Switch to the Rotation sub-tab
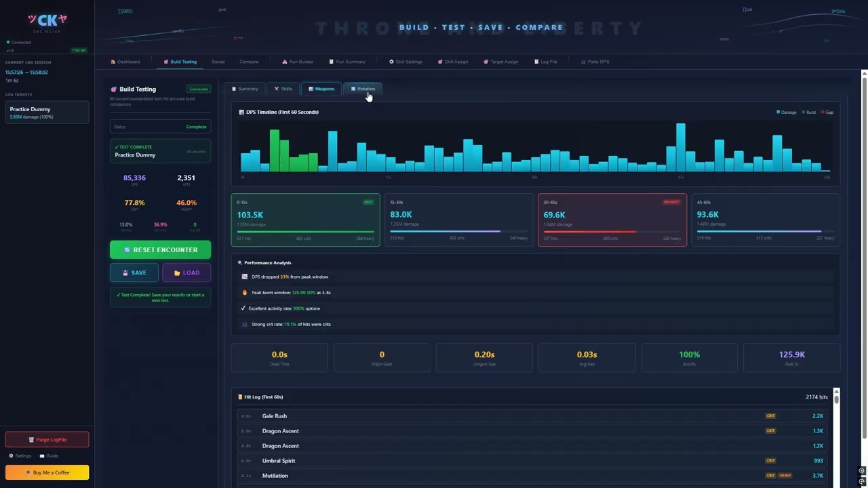This screenshot has width=868, height=488. [x=363, y=89]
